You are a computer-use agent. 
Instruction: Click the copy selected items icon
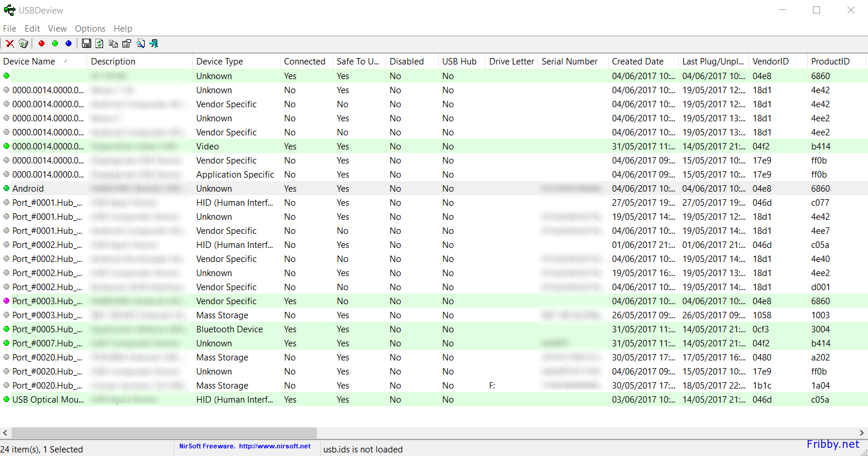113,43
